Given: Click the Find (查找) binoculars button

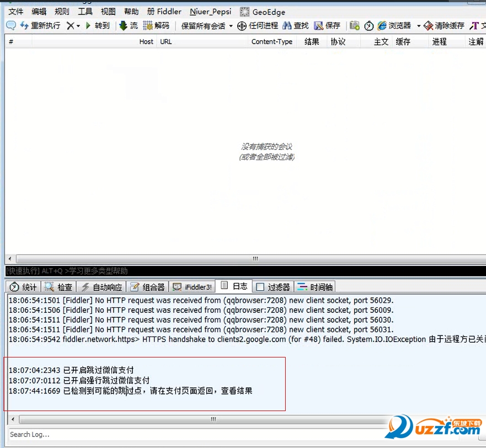Looking at the screenshot, I should pyautogui.click(x=295, y=25).
